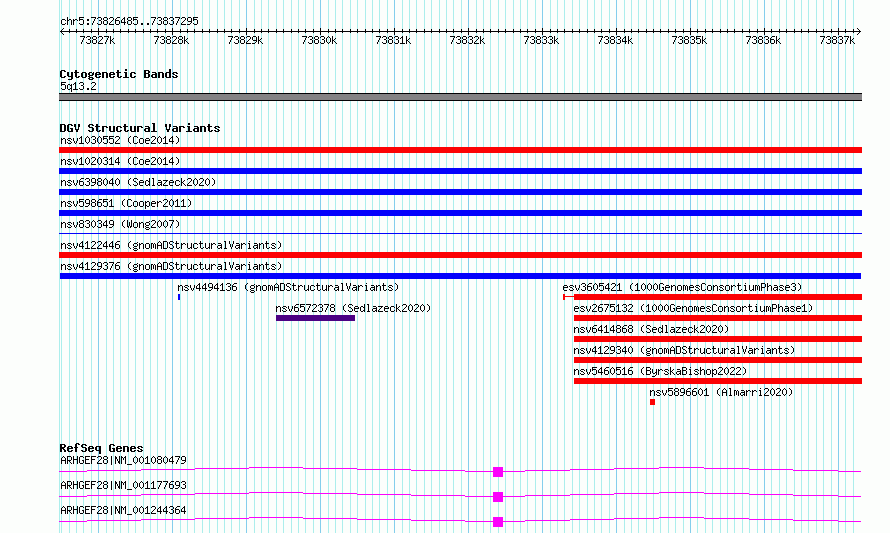This screenshot has height=533, width=890.
Task: Click the nsv1030552 (Coe2014) label
Action: pyautogui.click(x=120, y=140)
